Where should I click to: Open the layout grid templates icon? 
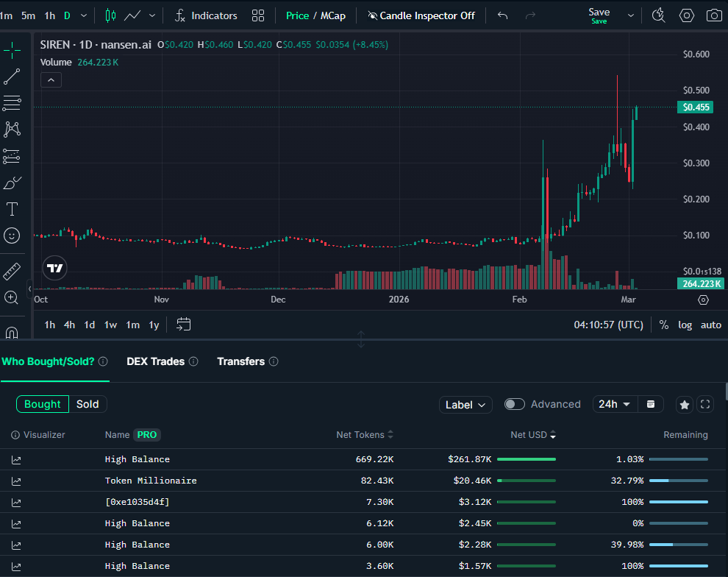coord(258,15)
